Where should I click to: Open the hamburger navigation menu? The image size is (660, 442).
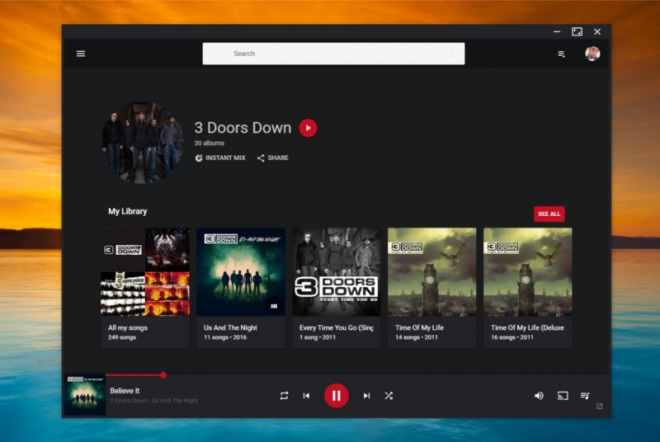[80, 53]
